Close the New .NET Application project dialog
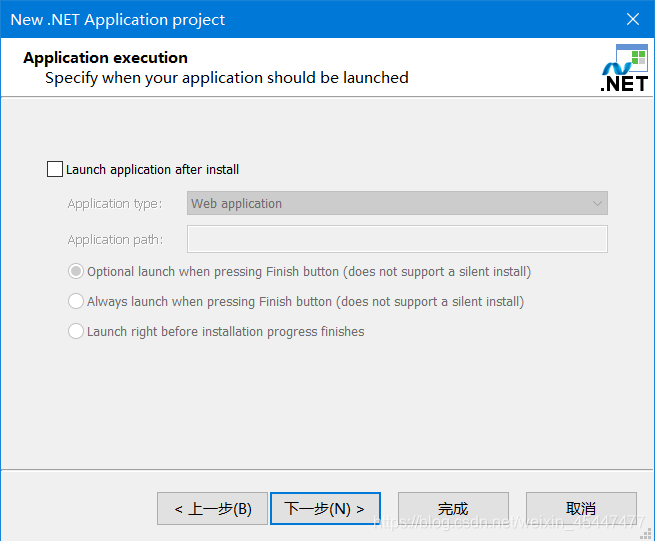 pyautogui.click(x=633, y=19)
